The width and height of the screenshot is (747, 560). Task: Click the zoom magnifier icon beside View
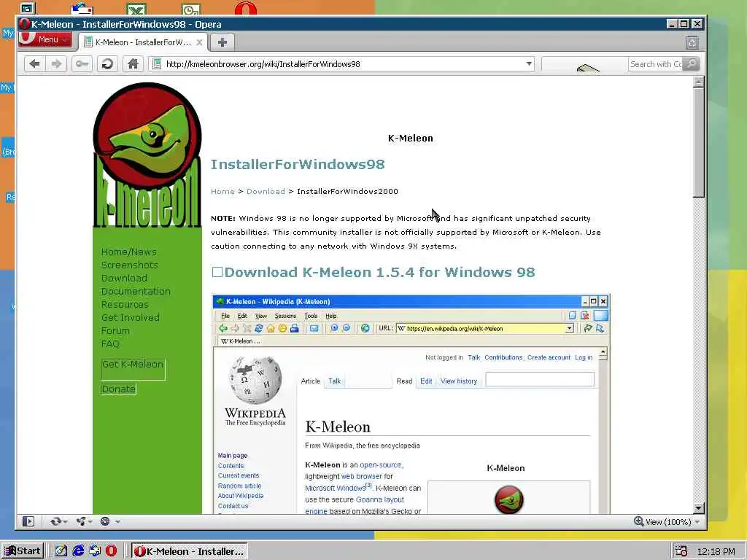click(639, 521)
